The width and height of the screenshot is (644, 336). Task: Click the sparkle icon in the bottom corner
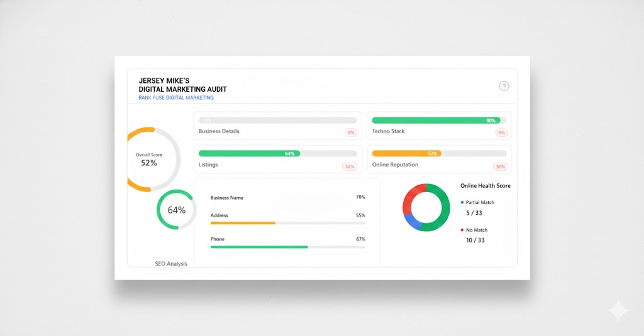[x=618, y=311]
